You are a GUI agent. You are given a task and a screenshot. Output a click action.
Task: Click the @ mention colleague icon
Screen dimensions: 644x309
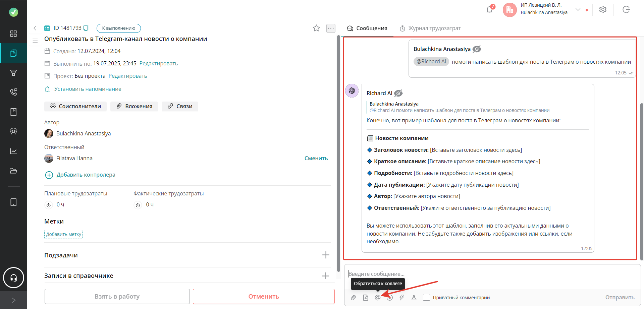click(x=378, y=297)
